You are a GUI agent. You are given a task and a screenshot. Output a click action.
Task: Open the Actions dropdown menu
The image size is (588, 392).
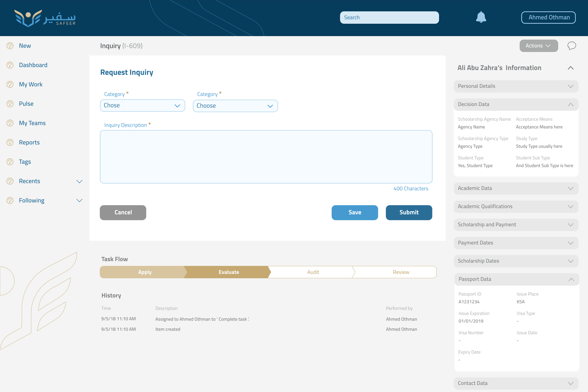[538, 46]
